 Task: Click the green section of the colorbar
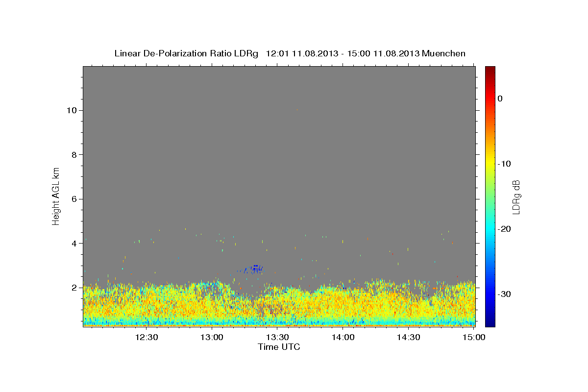pos(490,196)
